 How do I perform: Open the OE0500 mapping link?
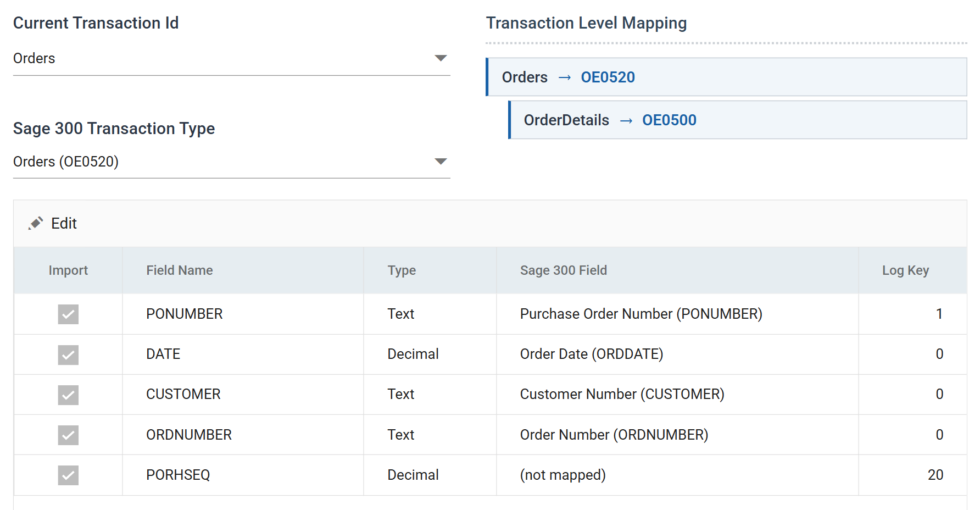click(x=669, y=120)
